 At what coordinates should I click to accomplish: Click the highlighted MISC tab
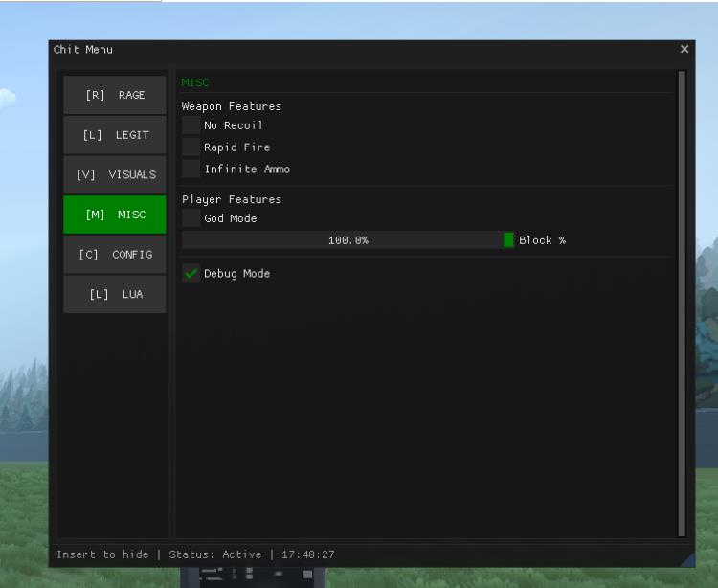click(x=115, y=215)
